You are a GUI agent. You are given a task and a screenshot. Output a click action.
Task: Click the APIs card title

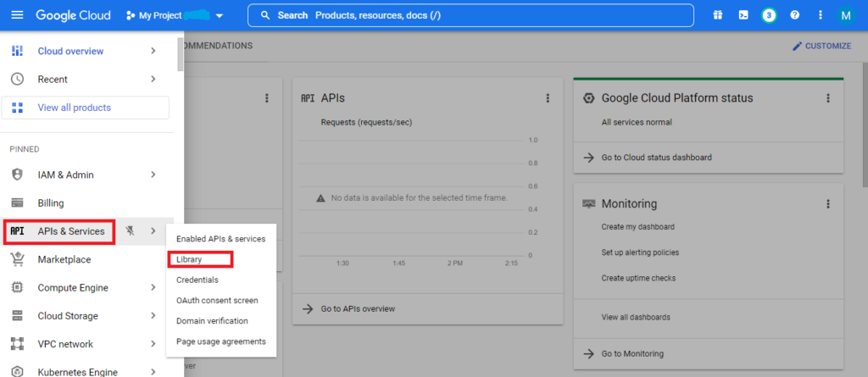pos(332,98)
